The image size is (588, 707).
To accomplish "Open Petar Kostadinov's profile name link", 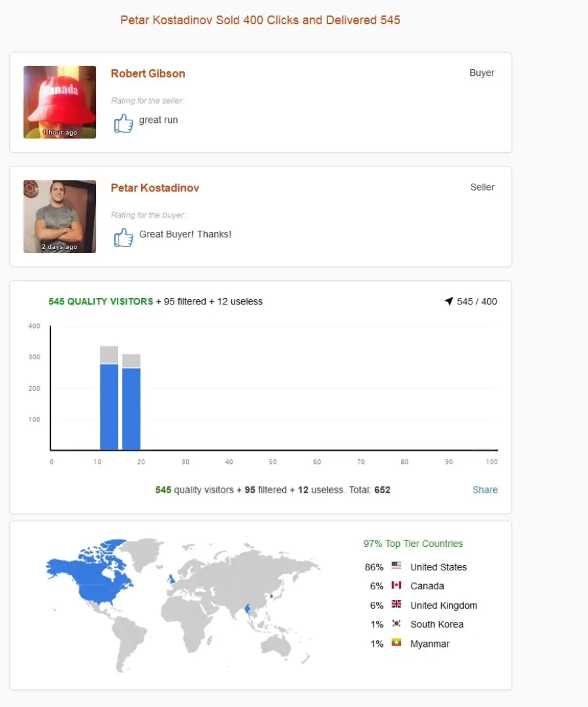I will (x=155, y=188).
